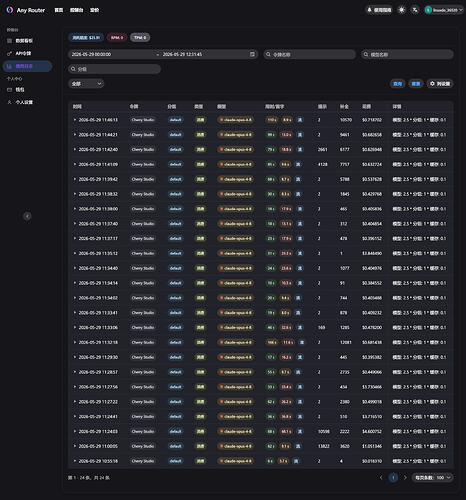Expand the log row at 11:35:12
The image size is (466, 500).
pos(75,253)
